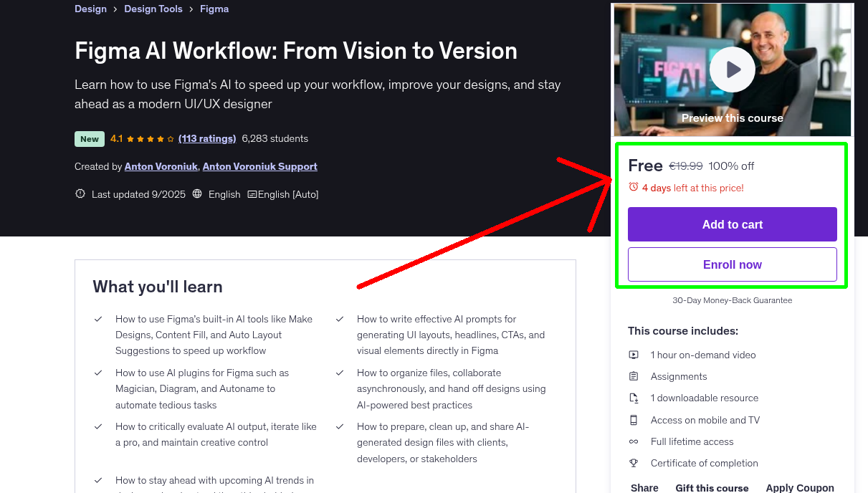This screenshot has height=493, width=868.
Task: Click 'Certificate of completion' text
Action: pyautogui.click(x=705, y=463)
